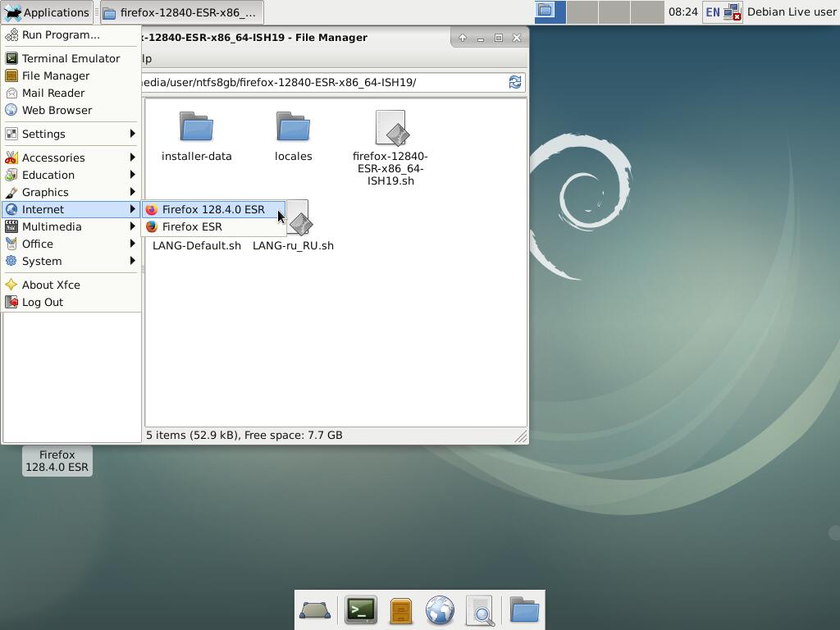
Task: Select Firefox ESR entry in the submenu
Action: (192, 226)
